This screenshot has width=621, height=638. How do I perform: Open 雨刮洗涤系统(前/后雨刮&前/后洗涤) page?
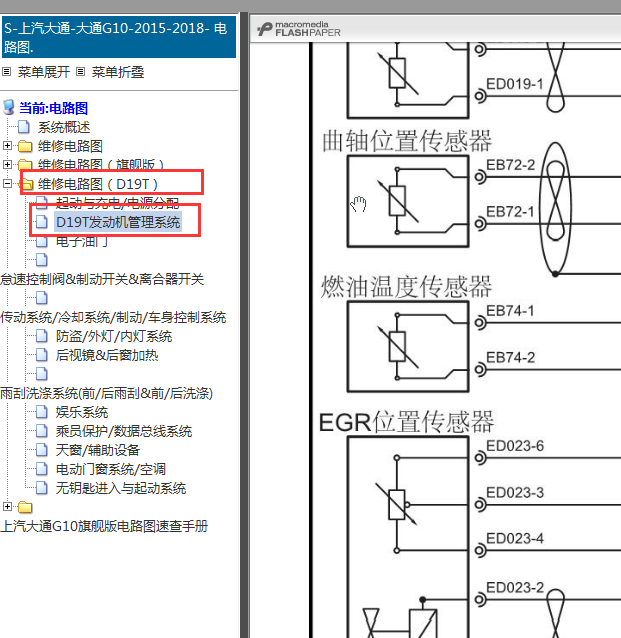pyautogui.click(x=107, y=393)
